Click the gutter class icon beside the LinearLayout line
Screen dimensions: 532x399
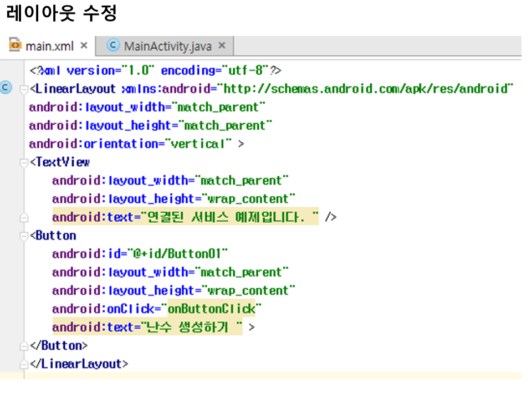6,88
